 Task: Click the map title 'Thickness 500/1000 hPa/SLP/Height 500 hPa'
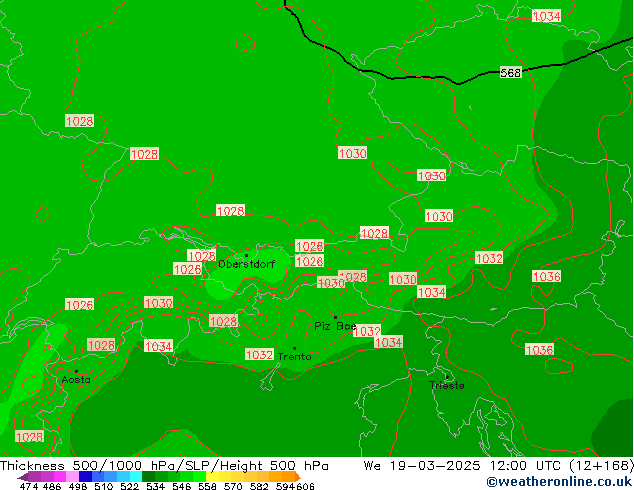[164, 466]
